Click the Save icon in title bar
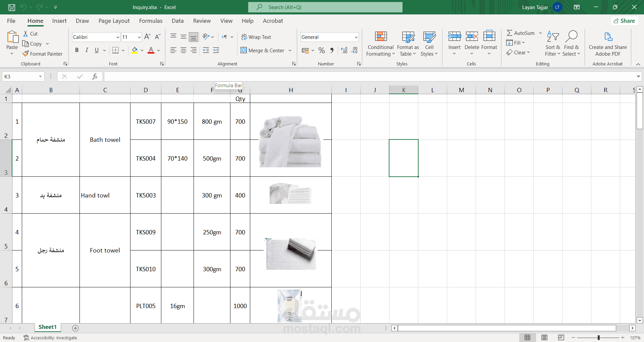This screenshot has width=644, height=342. pos(12,7)
